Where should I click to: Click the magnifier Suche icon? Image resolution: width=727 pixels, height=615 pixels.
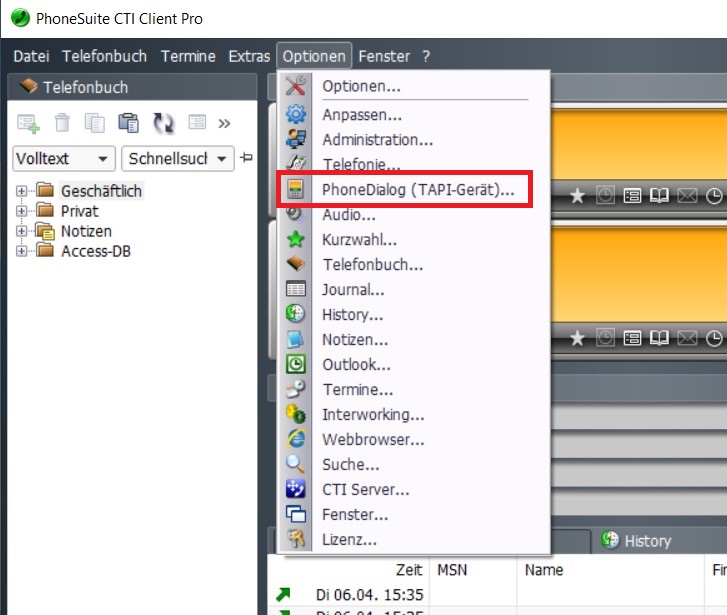pos(295,464)
